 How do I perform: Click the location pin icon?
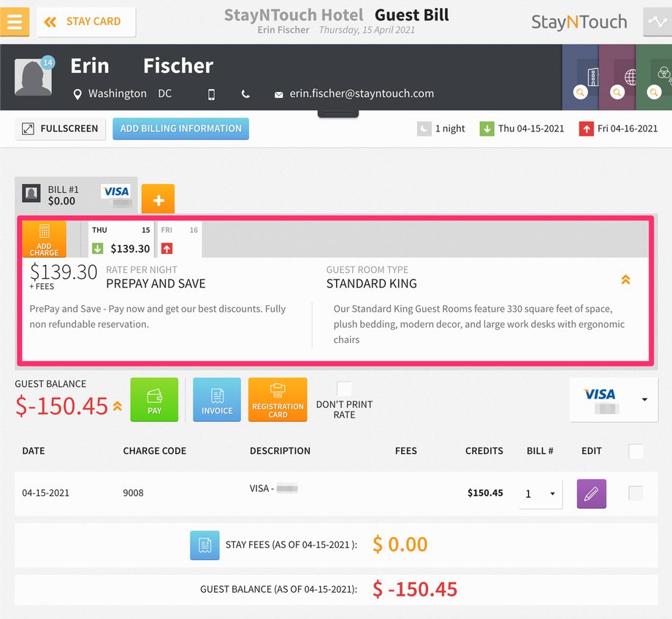click(x=77, y=94)
